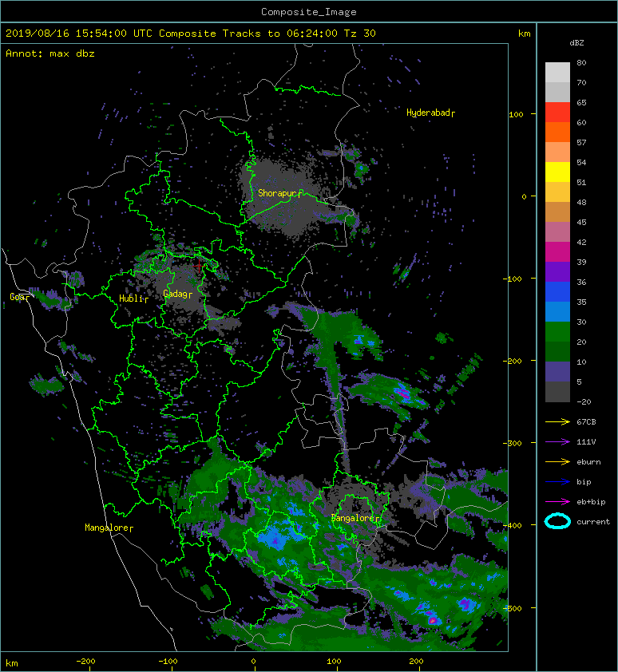The image size is (618, 672).
Task: Click the purple 111V track arrow
Action: click(557, 442)
